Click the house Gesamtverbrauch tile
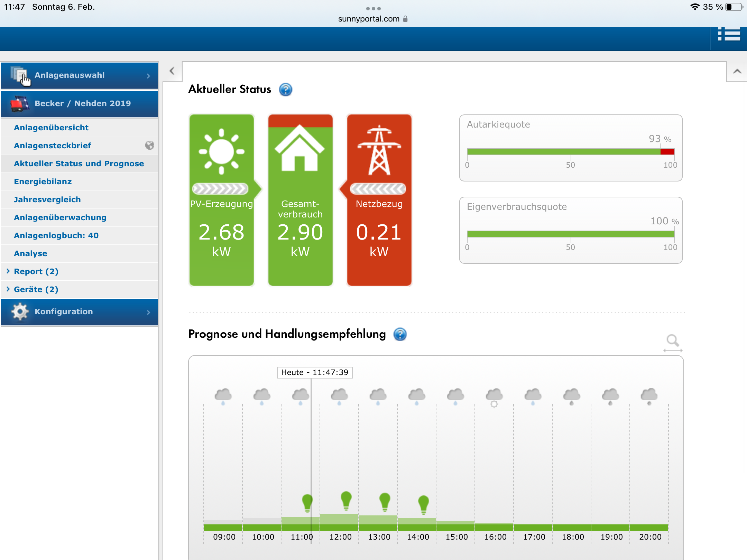 coord(300,200)
